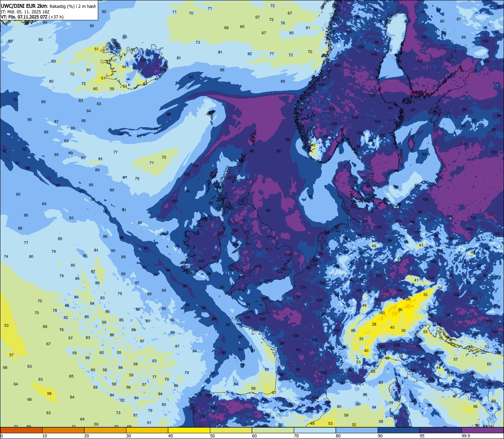Click the "IT: Mið. 05. 11. 2025 18Z" line
504x439 pixels.
pyautogui.click(x=26, y=12)
